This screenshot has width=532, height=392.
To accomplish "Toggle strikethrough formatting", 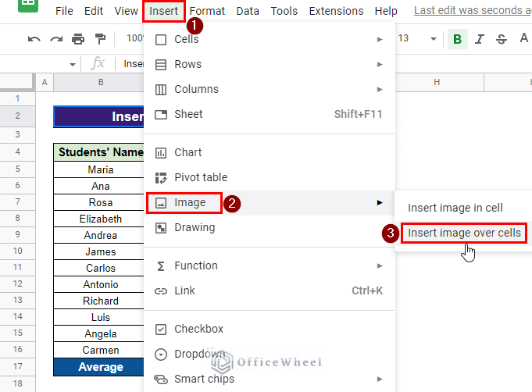I will click(x=502, y=39).
